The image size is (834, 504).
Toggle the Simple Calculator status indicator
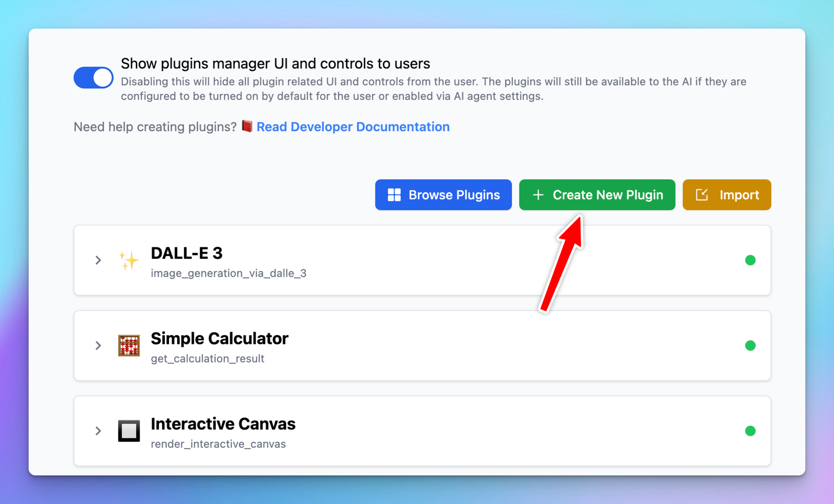click(x=750, y=346)
